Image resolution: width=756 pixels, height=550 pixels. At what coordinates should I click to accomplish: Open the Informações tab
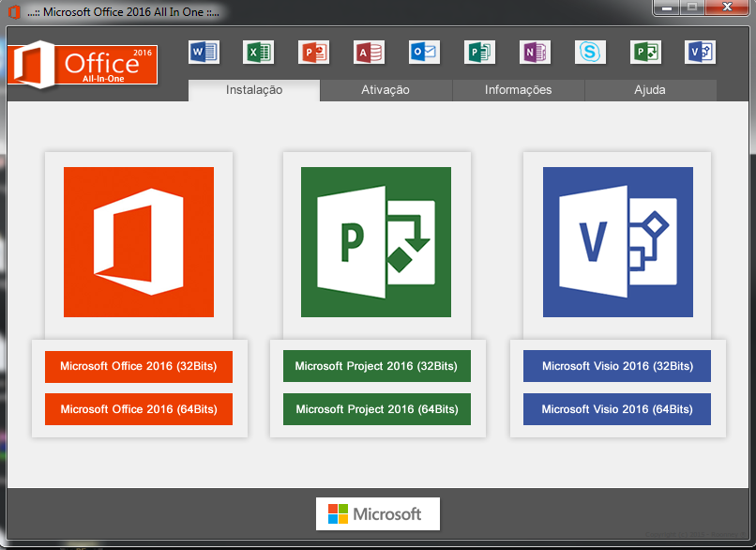coord(519,90)
